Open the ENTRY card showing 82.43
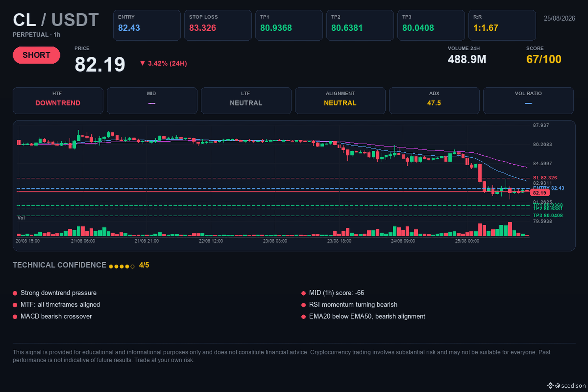This screenshot has height=392, width=588. [147, 25]
